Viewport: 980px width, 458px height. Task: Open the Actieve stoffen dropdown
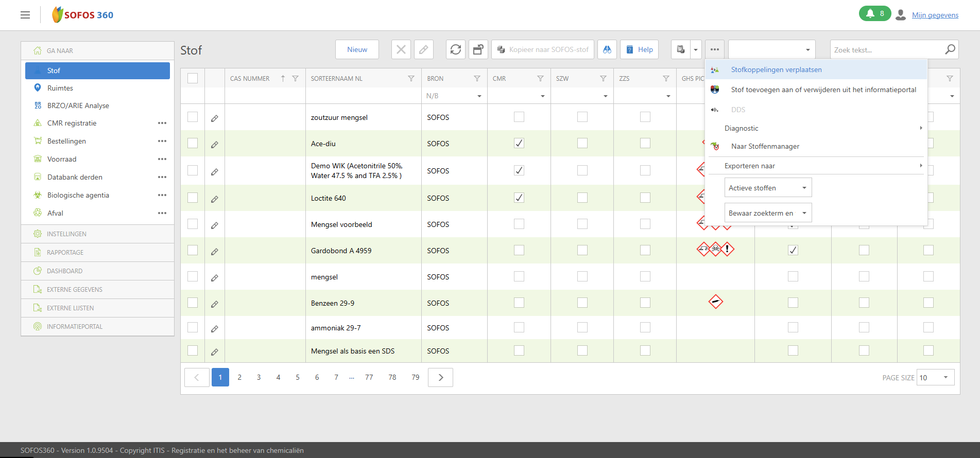pyautogui.click(x=768, y=188)
